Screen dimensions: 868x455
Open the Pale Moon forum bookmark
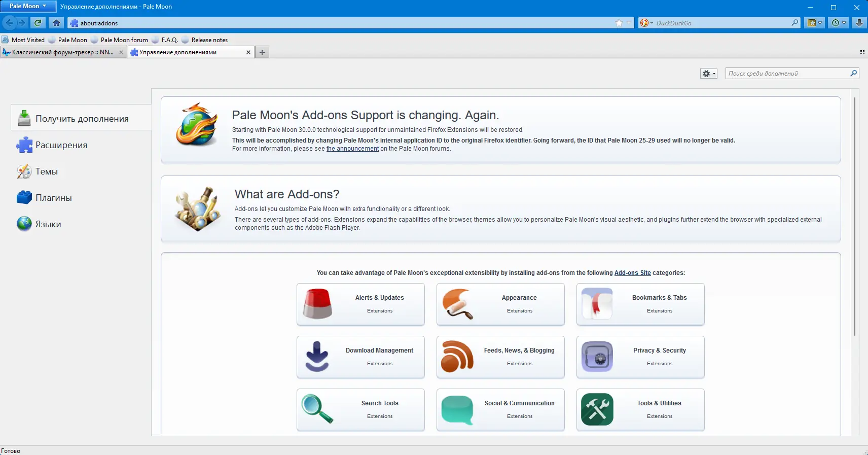[120, 40]
